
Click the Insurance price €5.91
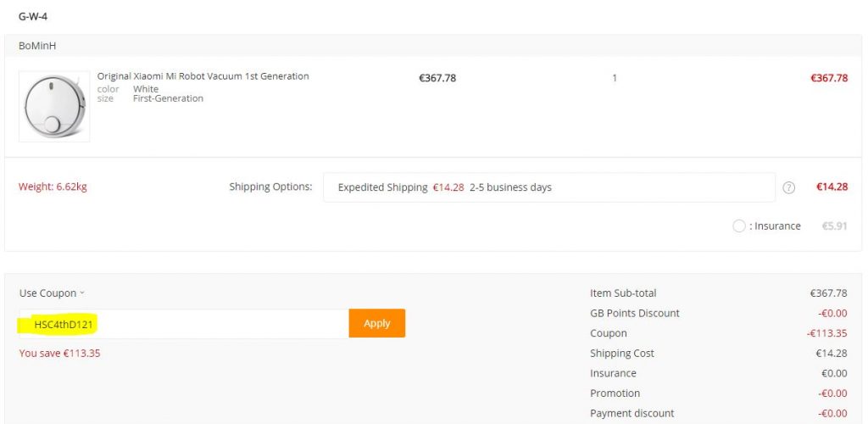[x=834, y=226]
